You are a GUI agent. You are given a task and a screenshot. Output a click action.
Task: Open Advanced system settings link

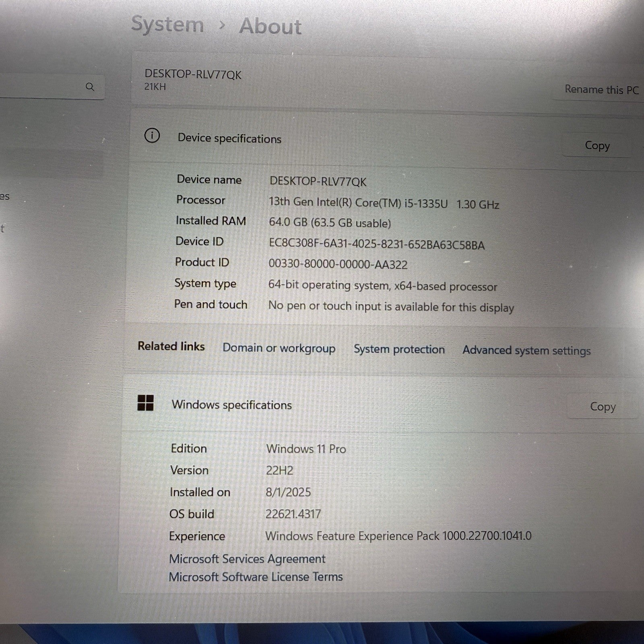526,351
